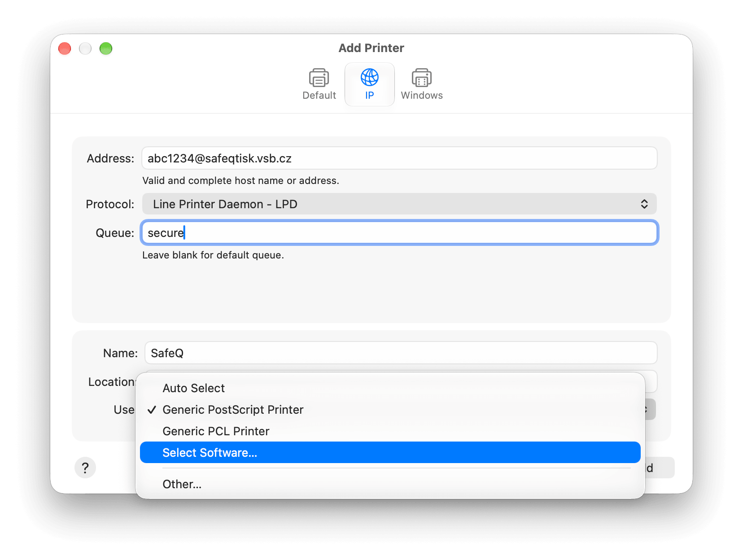The height and width of the screenshot is (560, 743).
Task: Select the Select Software... menu item
Action: click(x=390, y=452)
